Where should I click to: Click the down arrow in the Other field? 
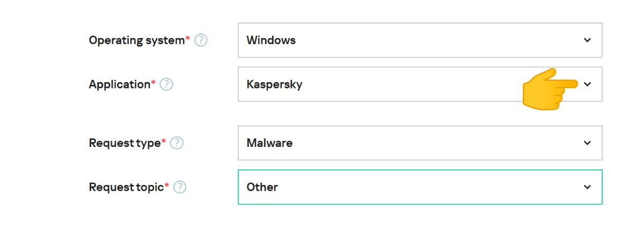(587, 187)
